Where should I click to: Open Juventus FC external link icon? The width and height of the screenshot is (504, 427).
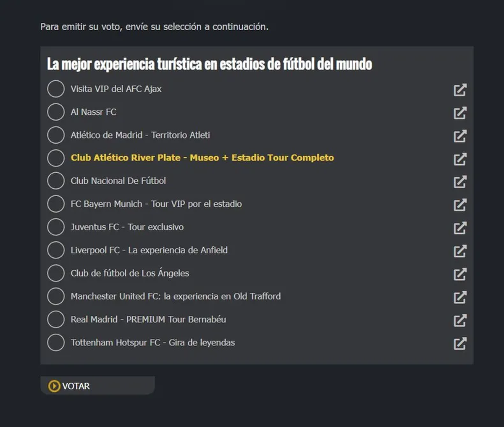pos(460,228)
